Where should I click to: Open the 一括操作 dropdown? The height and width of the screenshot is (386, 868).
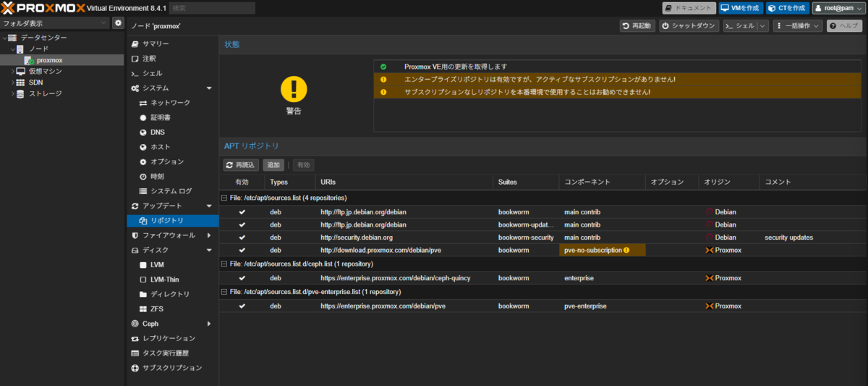coord(798,25)
